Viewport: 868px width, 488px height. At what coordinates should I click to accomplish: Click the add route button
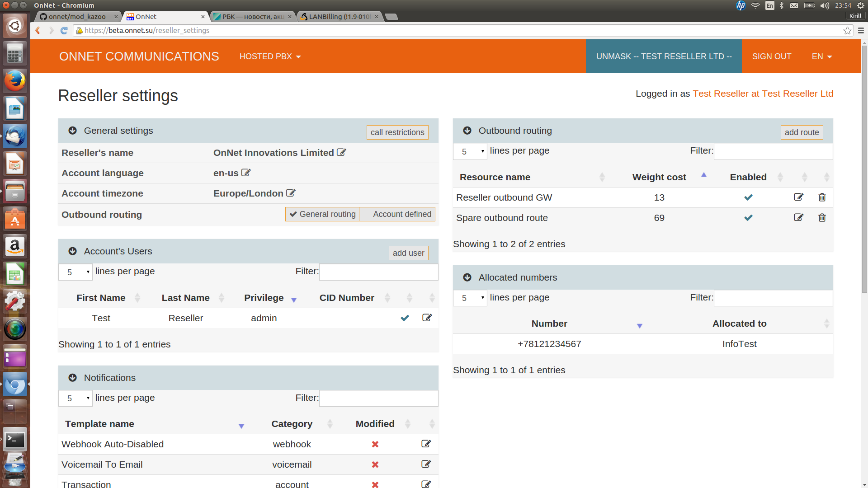tap(801, 131)
